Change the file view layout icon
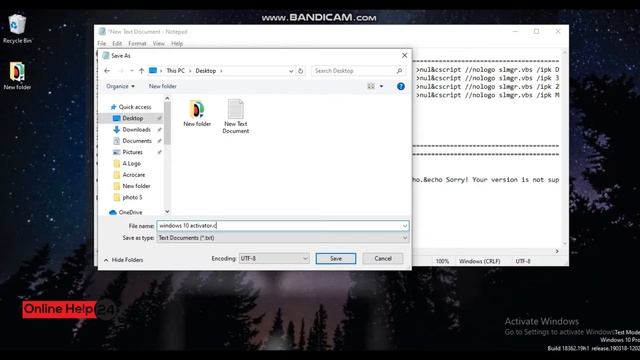 point(371,86)
